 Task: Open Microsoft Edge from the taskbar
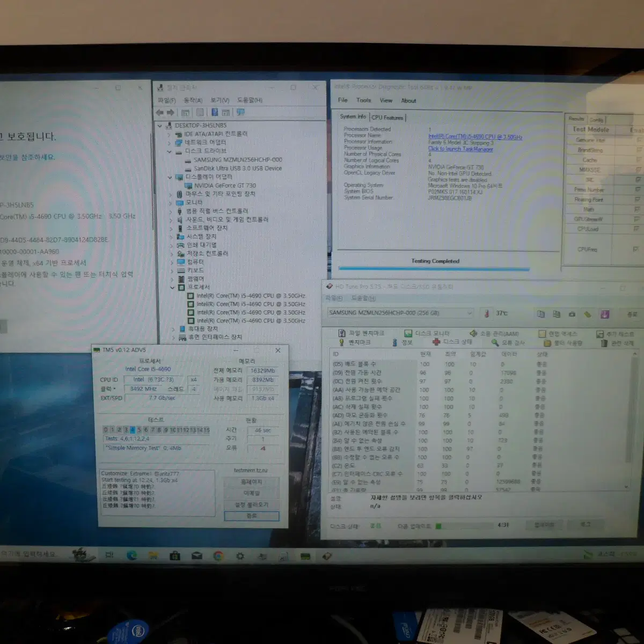coord(131,555)
